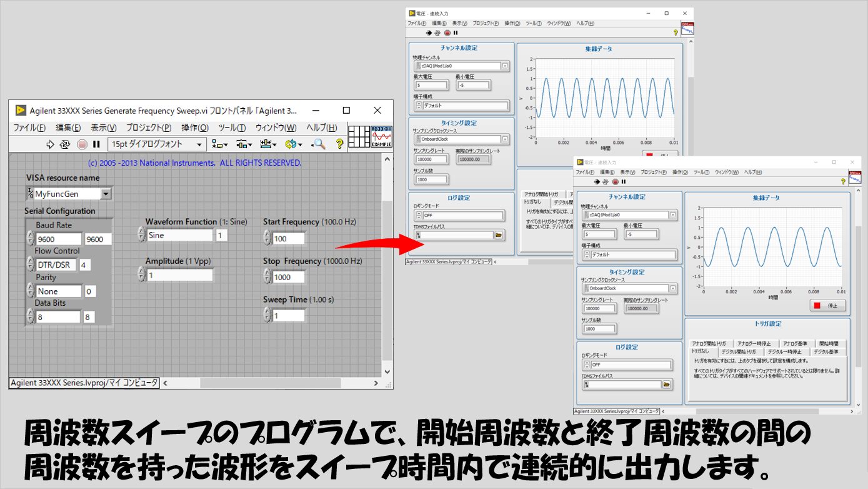Click the Flow Control DTR/DSR ring control

(x=56, y=265)
